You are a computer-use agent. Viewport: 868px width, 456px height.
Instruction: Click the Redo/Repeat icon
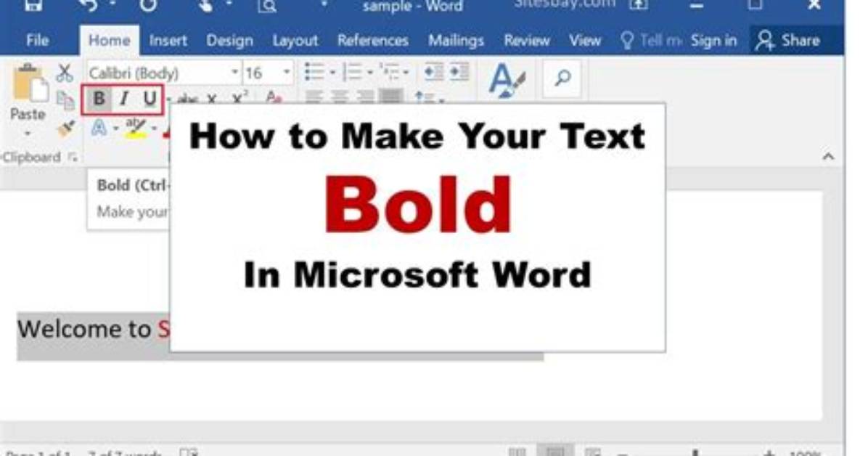point(148,6)
